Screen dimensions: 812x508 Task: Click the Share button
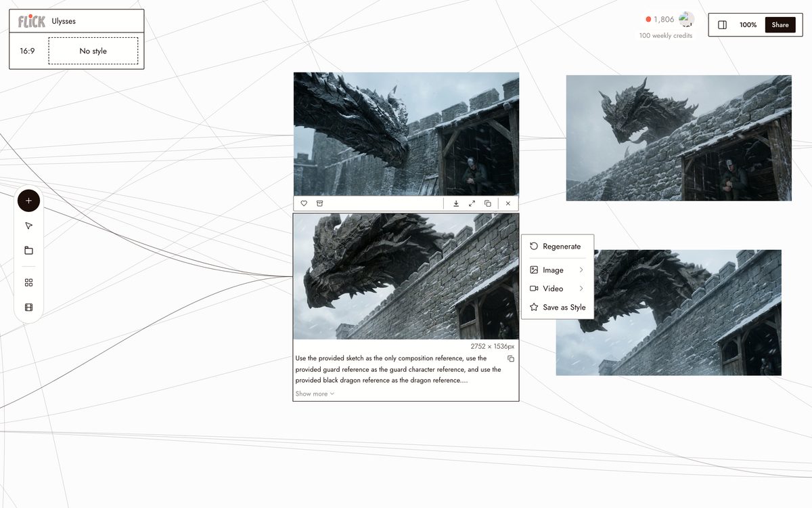point(780,24)
